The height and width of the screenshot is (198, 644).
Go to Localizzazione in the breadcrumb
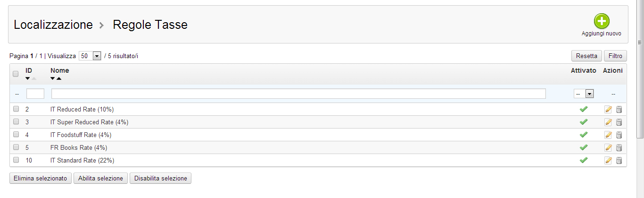(x=53, y=25)
